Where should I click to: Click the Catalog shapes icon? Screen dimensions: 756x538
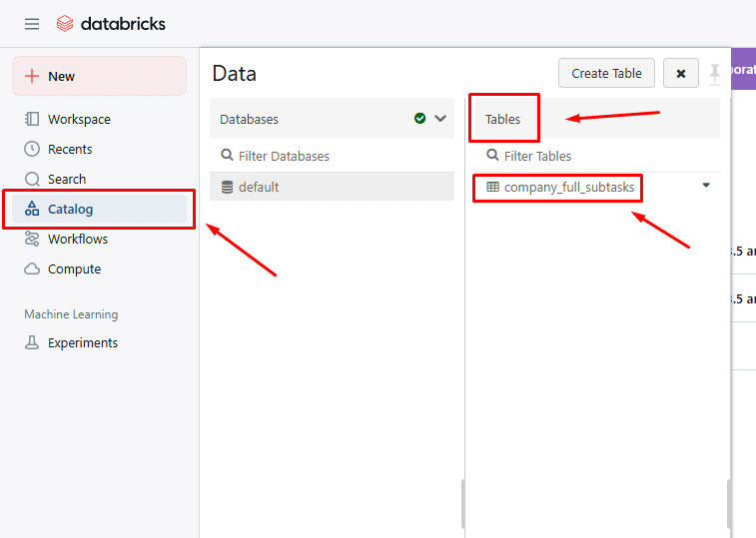[32, 209]
